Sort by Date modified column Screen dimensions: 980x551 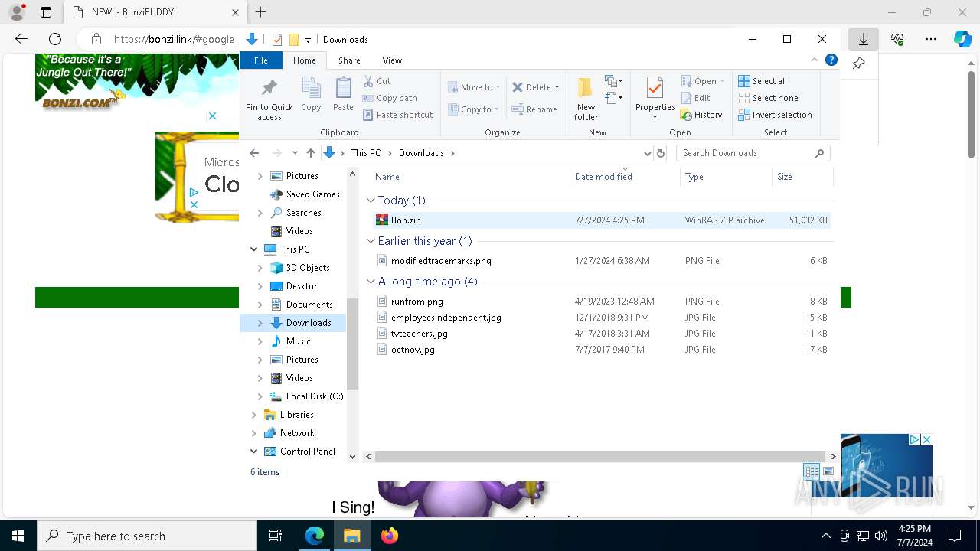tap(624, 177)
